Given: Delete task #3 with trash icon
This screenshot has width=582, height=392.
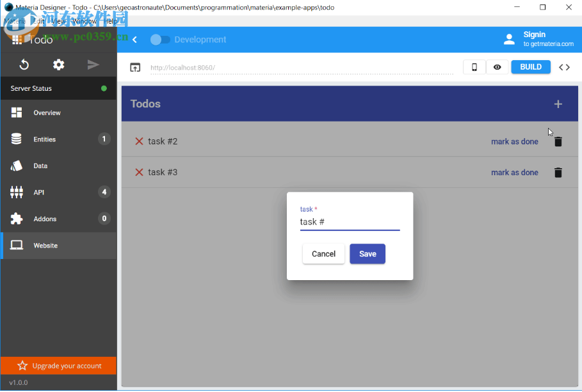Looking at the screenshot, I should [558, 173].
